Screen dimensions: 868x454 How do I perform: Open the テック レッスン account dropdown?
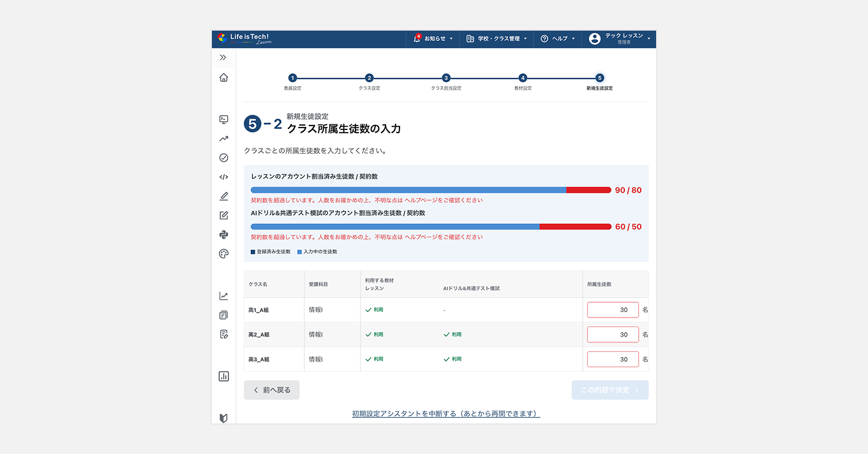619,39
